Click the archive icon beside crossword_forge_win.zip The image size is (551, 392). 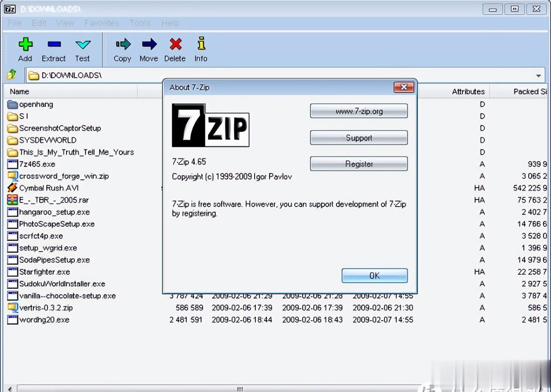tap(13, 176)
